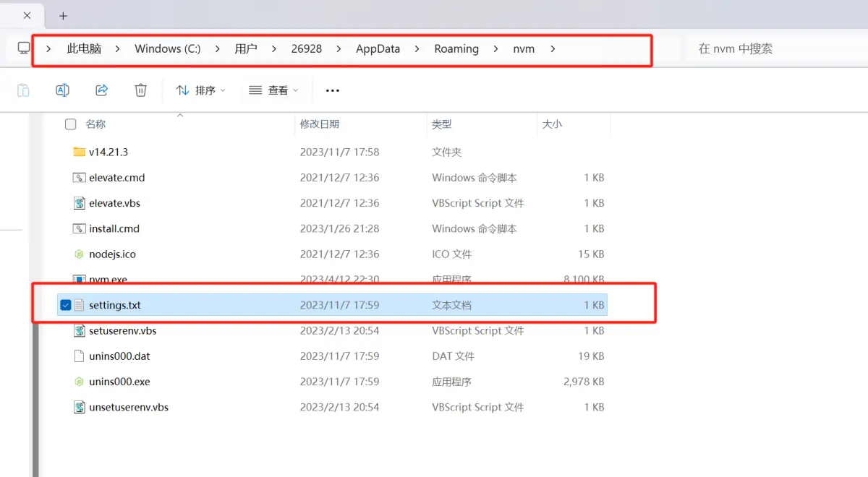868x477 pixels.
Task: Close the current Explorer tab
Action: coord(27,15)
